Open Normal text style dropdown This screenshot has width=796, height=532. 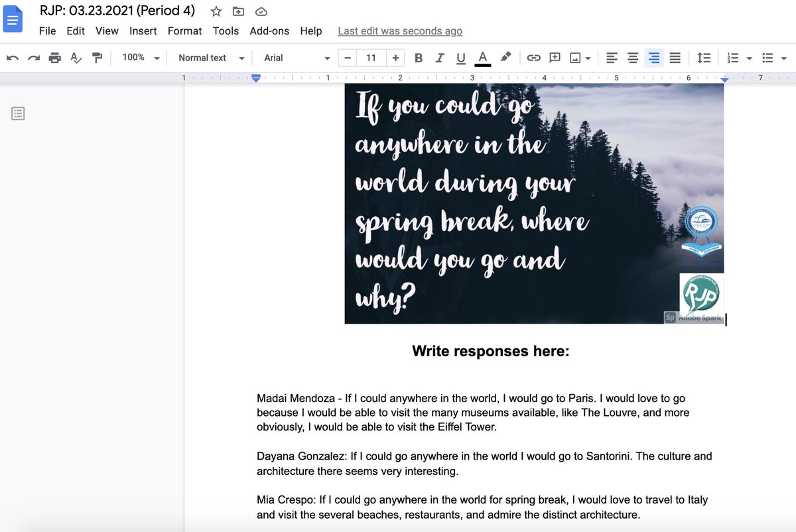[x=211, y=58]
